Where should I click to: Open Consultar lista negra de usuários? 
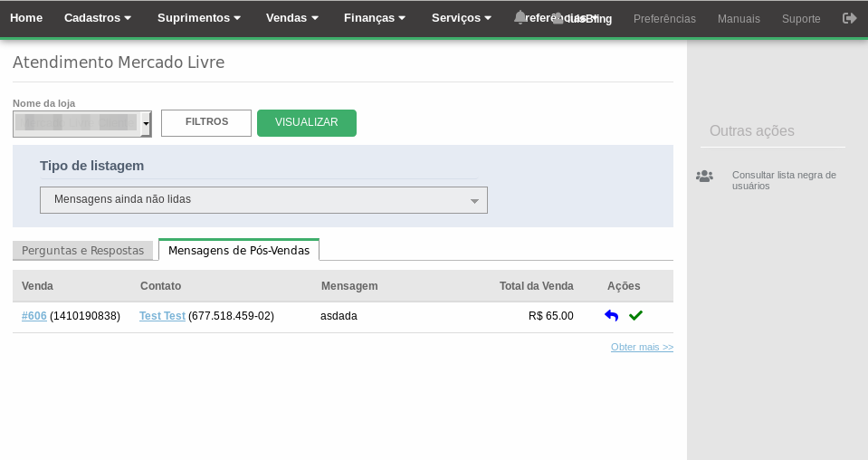(784, 180)
